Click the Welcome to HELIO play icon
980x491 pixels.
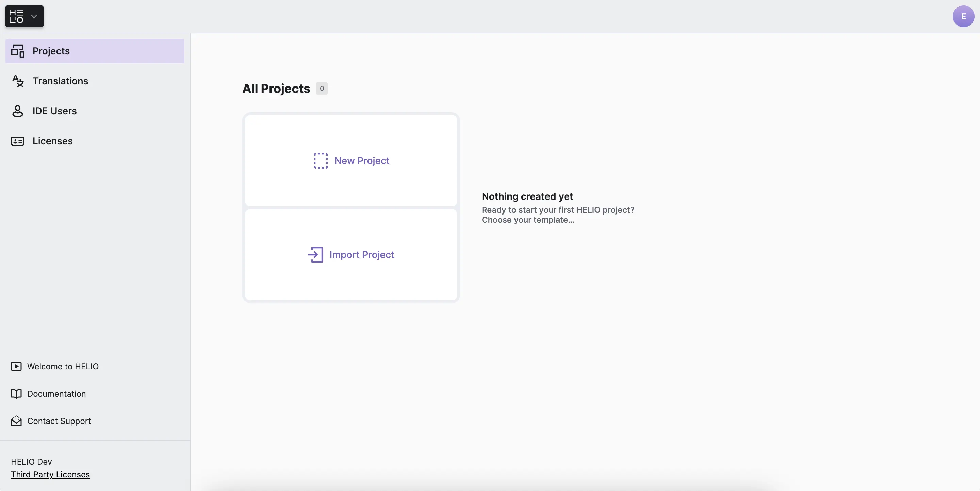16,366
